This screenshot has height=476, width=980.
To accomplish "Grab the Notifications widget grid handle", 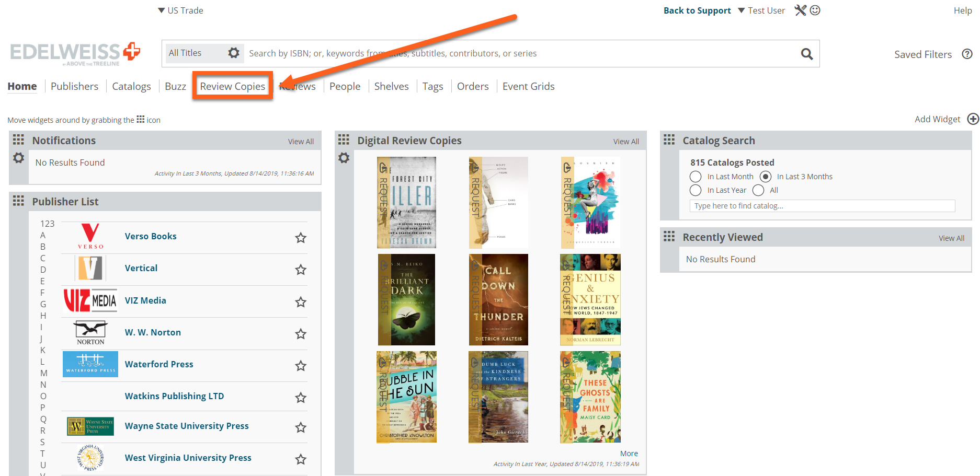I will coord(18,140).
